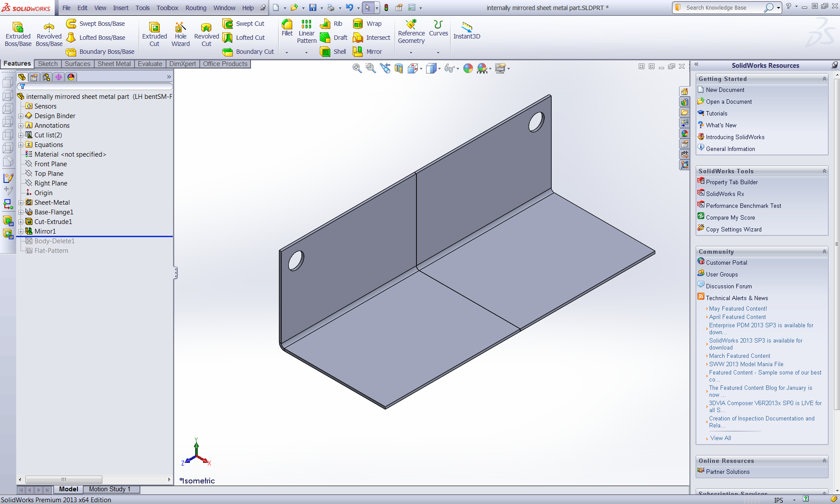Select the Revolved Boss/Base tool

click(x=49, y=34)
